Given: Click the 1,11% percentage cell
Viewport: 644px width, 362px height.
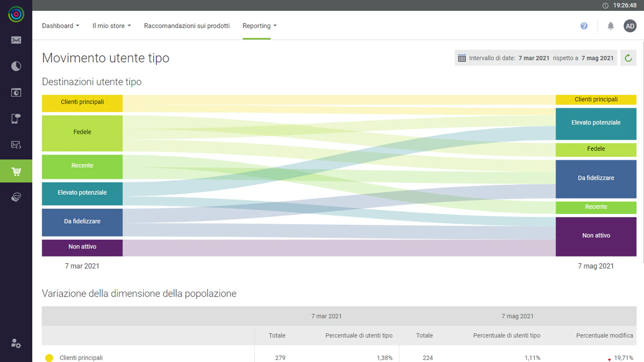Looking at the screenshot, I should 532,358.
